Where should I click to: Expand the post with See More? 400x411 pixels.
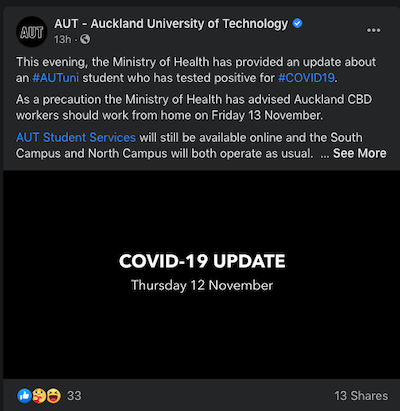click(360, 153)
